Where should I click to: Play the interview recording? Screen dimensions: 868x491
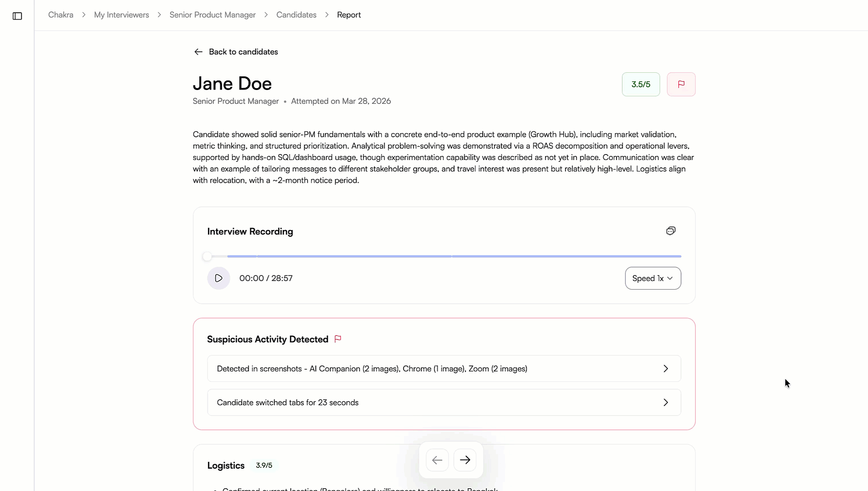218,278
